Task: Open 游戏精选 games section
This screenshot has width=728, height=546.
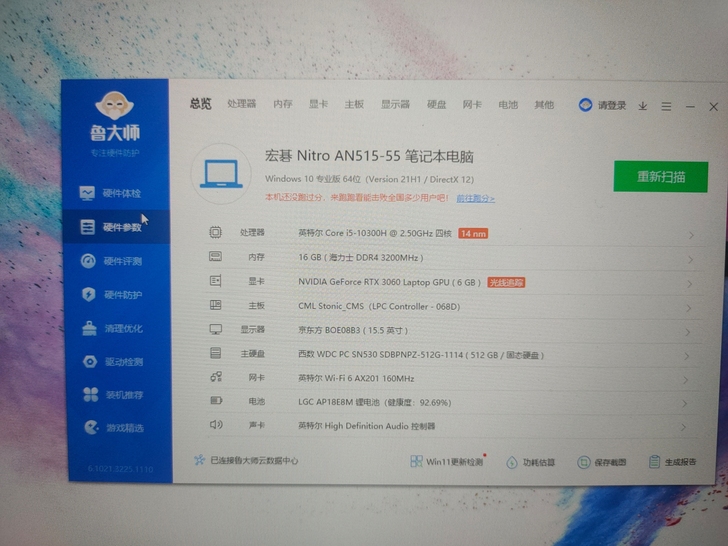Action: pos(114,427)
